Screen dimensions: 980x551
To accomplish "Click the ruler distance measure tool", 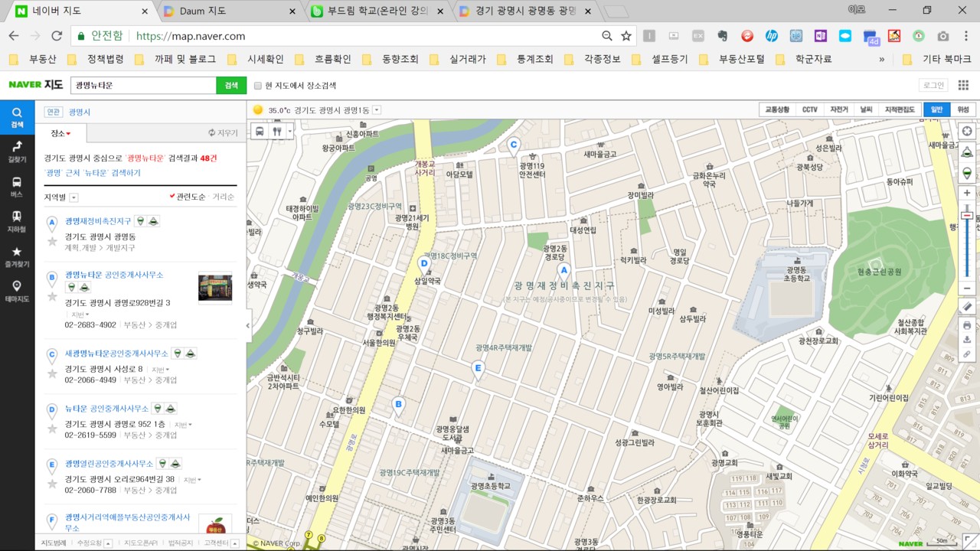I will point(967,307).
